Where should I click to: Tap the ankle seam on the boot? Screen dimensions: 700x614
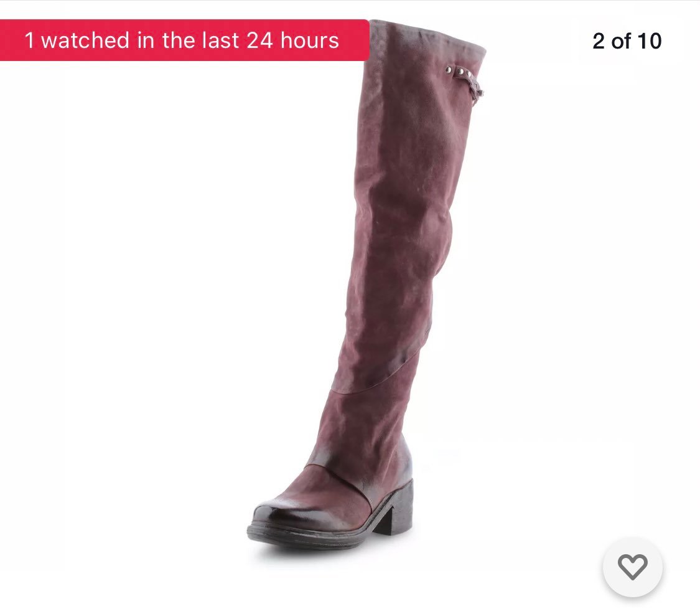[x=339, y=480]
